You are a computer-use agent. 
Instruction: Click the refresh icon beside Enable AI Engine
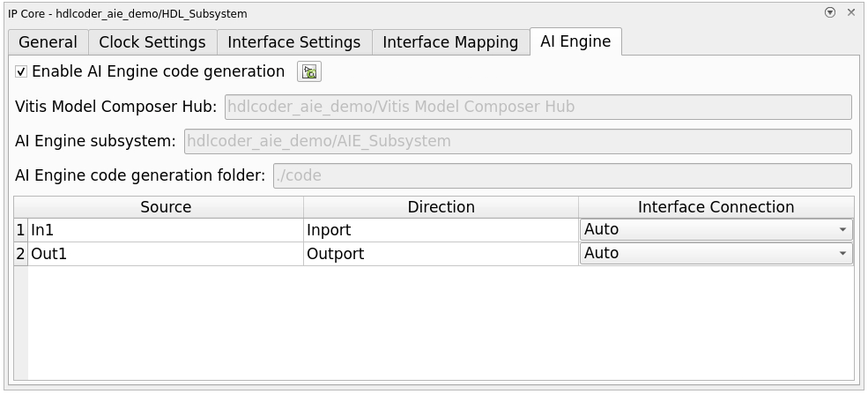309,72
